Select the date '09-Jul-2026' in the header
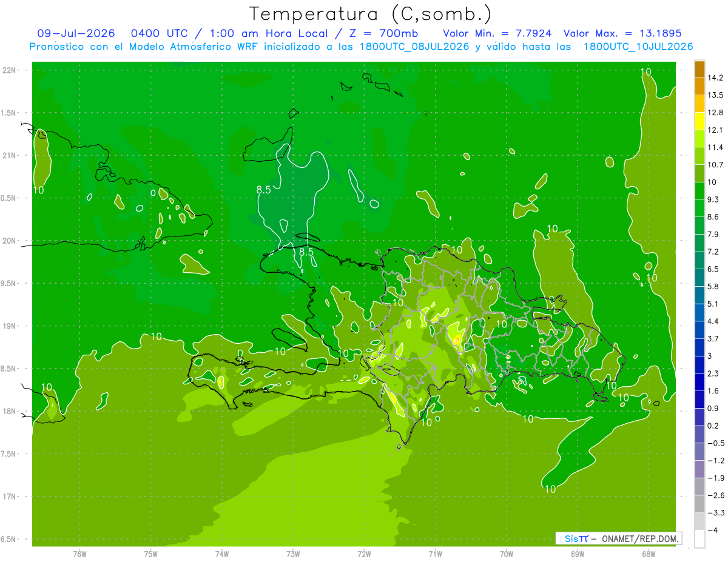Screen dimensions: 728x562 [76, 33]
